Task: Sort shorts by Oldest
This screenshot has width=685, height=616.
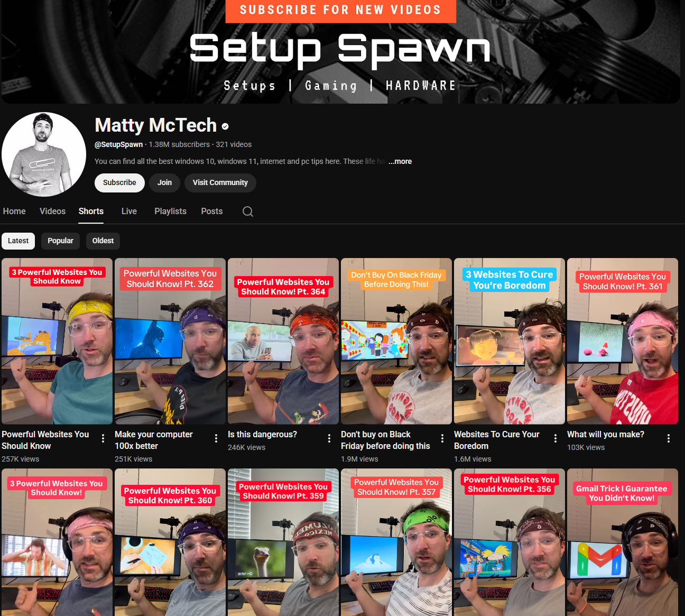Action: click(x=103, y=241)
